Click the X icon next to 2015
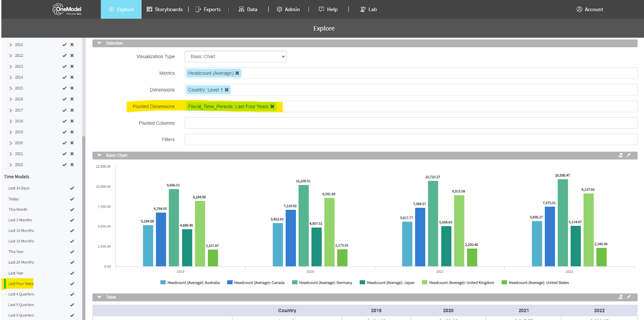The image size is (644, 320). pos(72,88)
